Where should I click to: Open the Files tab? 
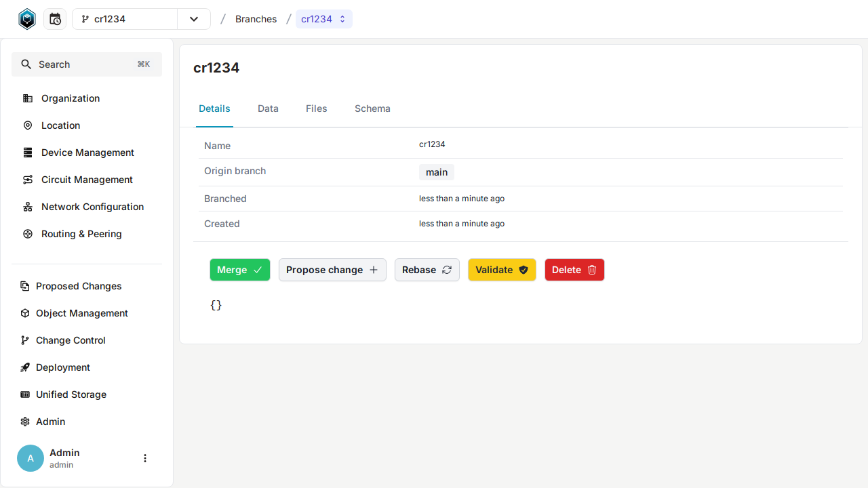pyautogui.click(x=316, y=108)
